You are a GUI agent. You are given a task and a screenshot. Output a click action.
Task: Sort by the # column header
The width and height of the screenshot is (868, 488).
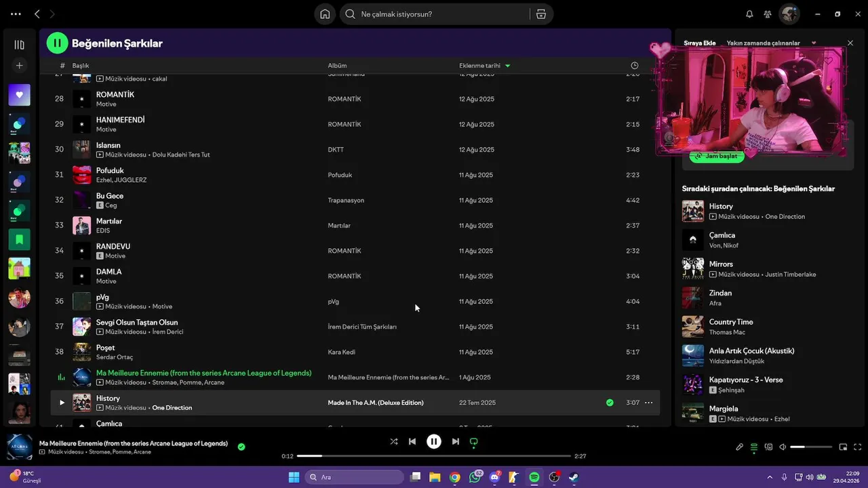coord(62,66)
